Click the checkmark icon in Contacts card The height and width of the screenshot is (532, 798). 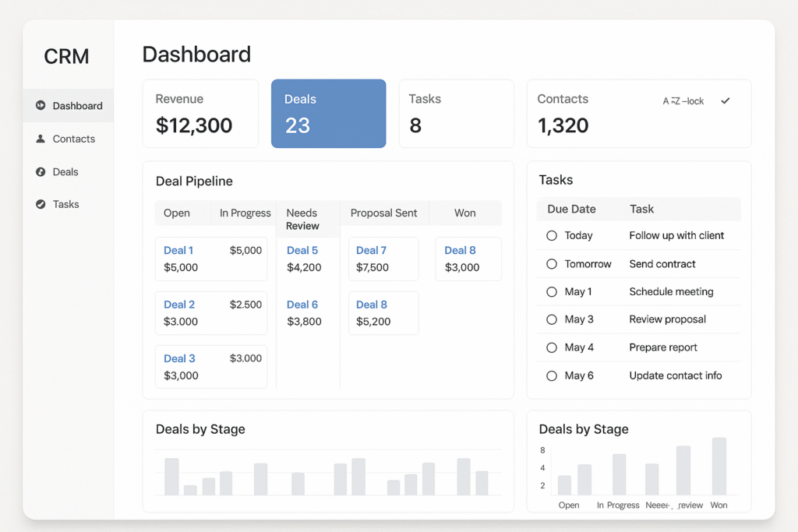pos(726,101)
